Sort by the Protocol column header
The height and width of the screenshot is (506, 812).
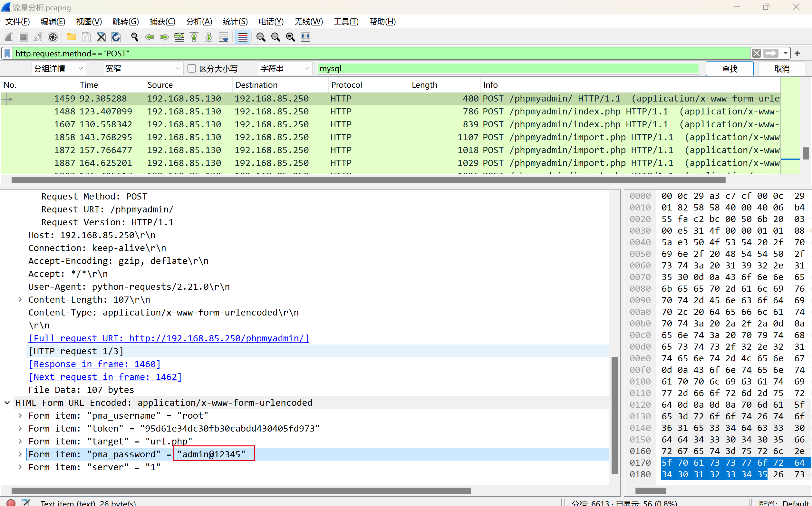pos(368,85)
